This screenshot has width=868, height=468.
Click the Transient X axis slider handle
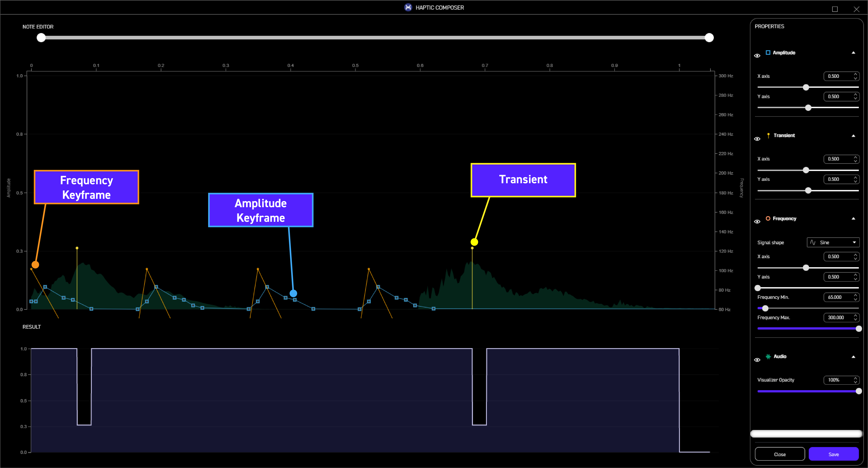[x=806, y=170]
